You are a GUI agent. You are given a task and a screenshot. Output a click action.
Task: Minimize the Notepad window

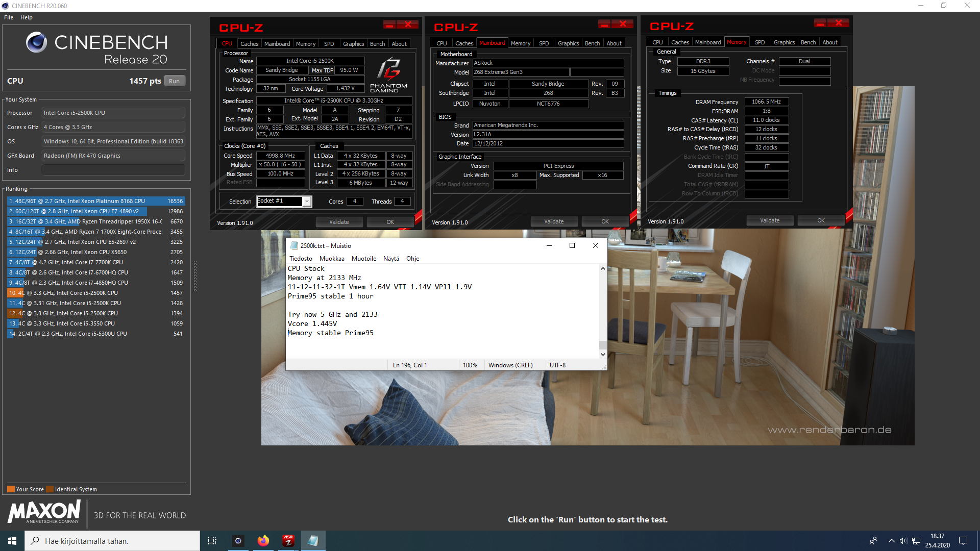pos(549,245)
